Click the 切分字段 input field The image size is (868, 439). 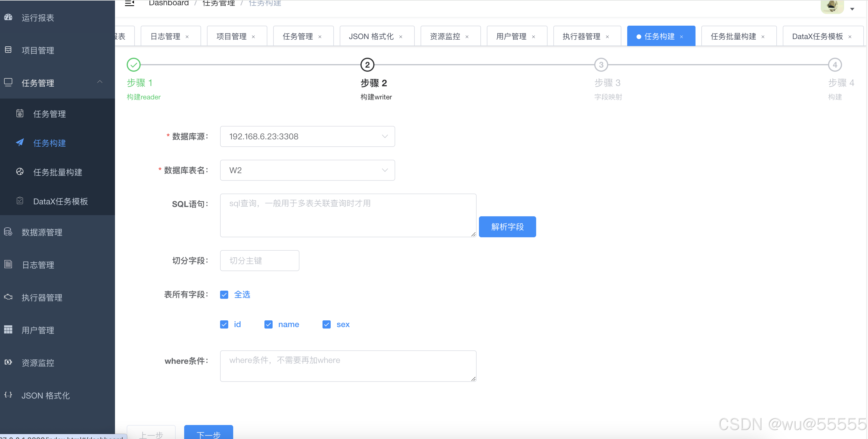[x=259, y=261]
